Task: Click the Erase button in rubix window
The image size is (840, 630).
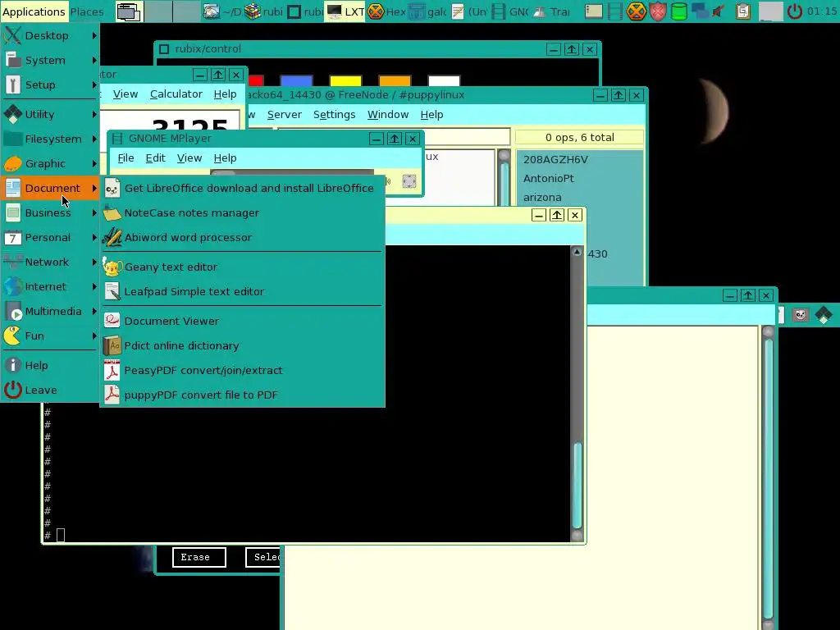Action: 199,557
